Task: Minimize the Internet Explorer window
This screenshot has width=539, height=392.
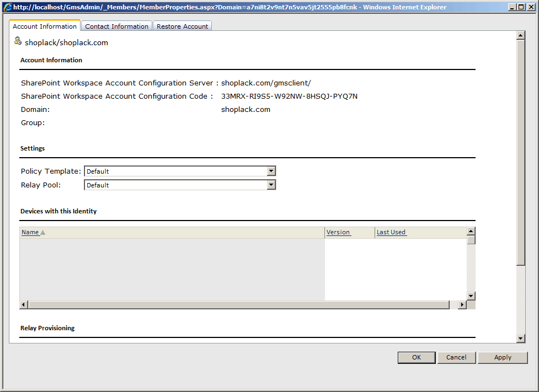Action: click(x=512, y=7)
